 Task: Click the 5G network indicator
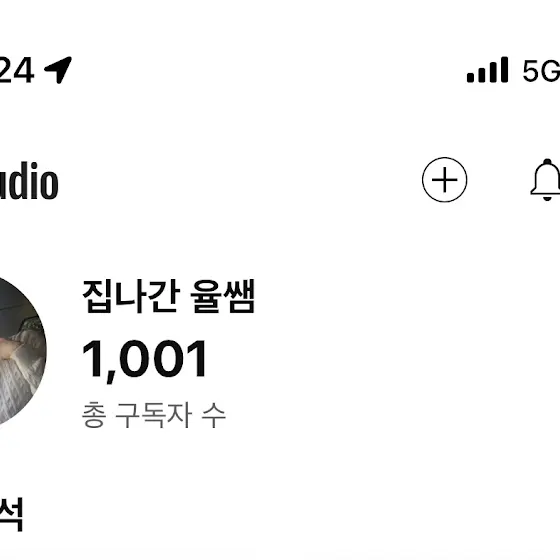(541, 70)
